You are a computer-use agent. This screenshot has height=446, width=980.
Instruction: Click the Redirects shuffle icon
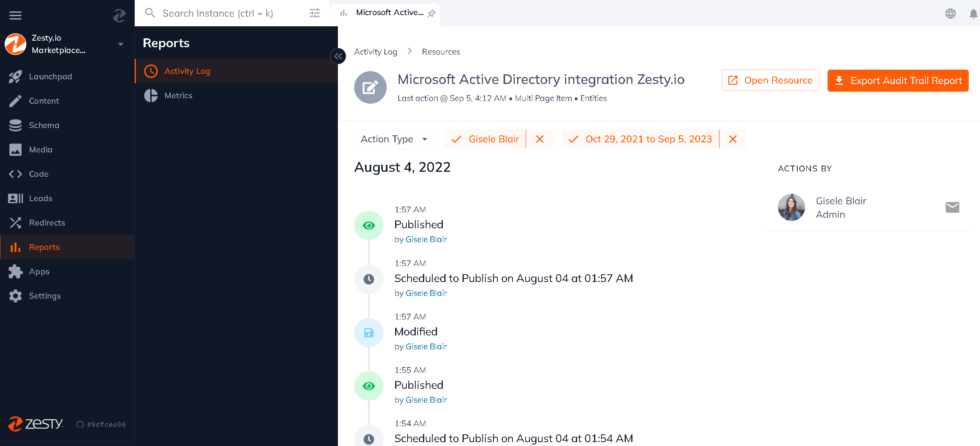(x=15, y=223)
